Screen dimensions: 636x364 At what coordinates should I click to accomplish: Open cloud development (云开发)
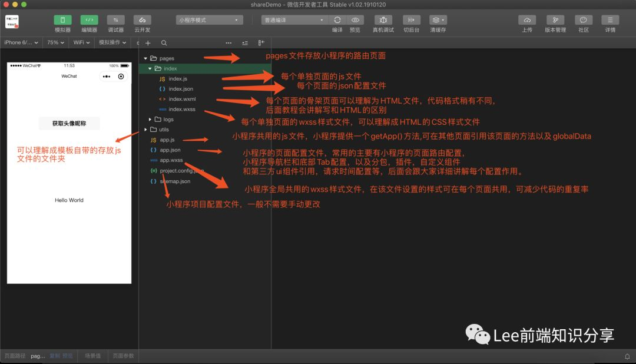[x=143, y=20]
